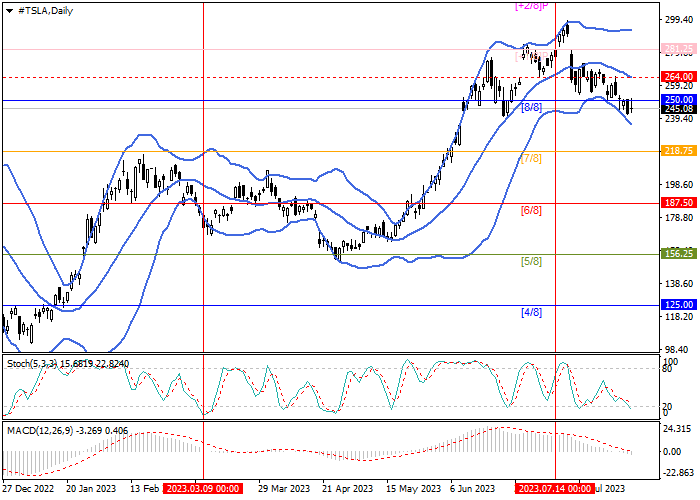Click the 281.25 pink price label
Viewport: 700px width, 500px height.
679,49
